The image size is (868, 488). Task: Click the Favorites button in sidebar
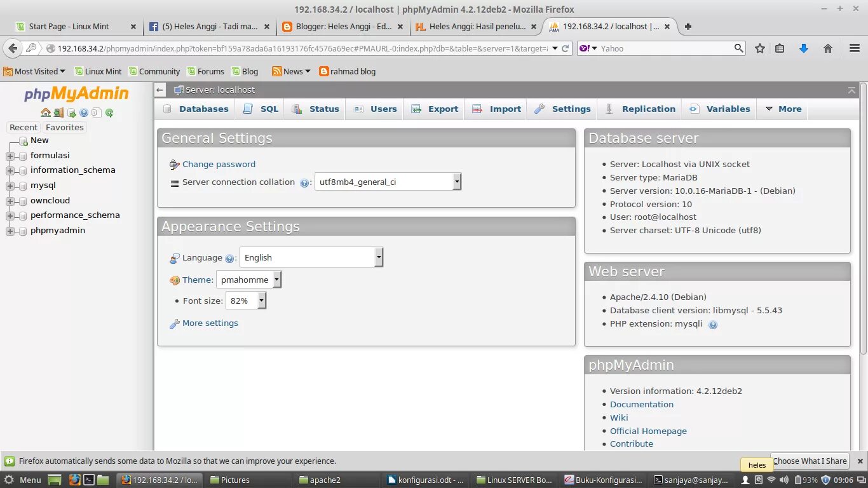click(x=65, y=127)
